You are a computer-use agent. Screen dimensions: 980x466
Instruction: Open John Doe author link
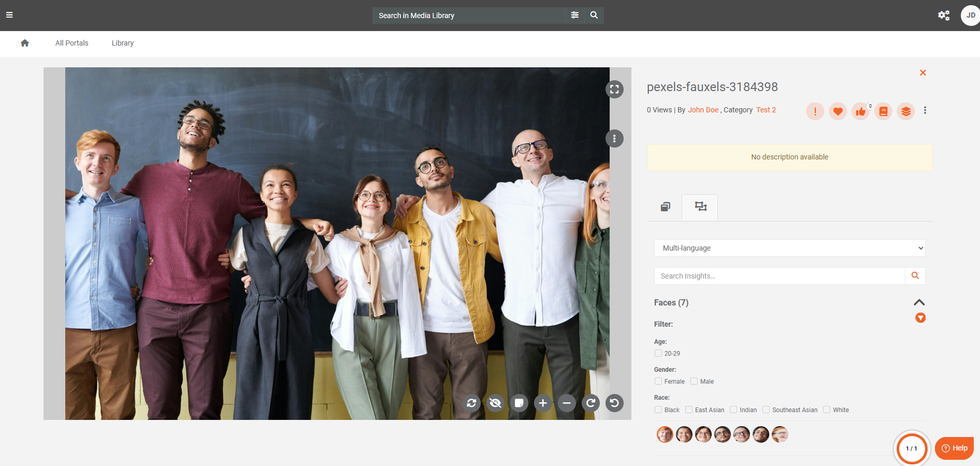pyautogui.click(x=703, y=110)
